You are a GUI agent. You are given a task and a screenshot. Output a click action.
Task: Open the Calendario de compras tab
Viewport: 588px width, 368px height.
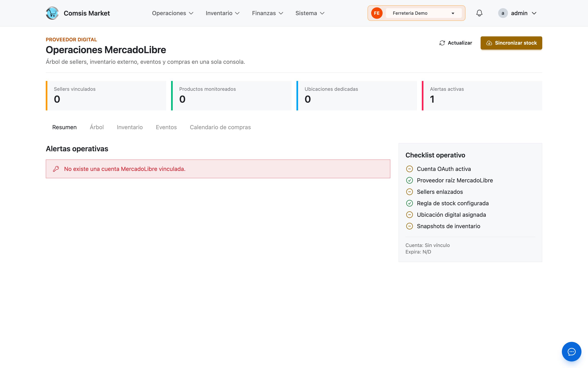(x=220, y=127)
